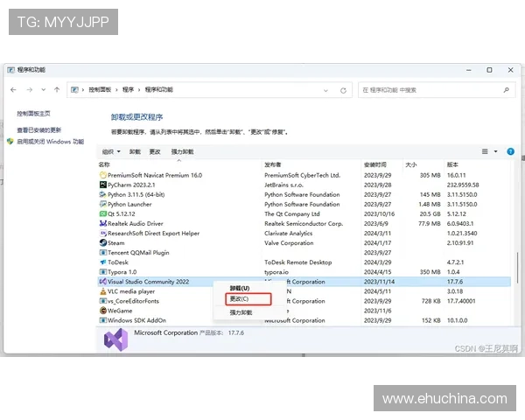
Task: Click 卸载 toolbar button
Action: [x=135, y=151]
